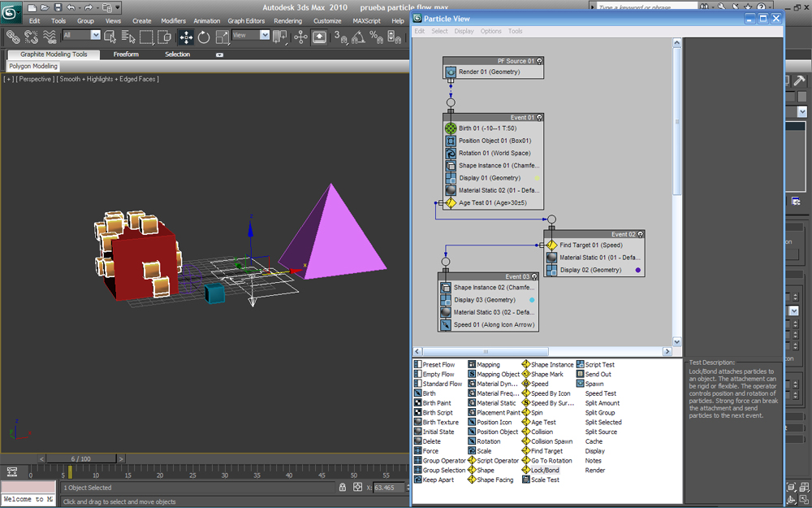Open the MAXScript menu
This screenshot has height=508, width=812.
367,21
